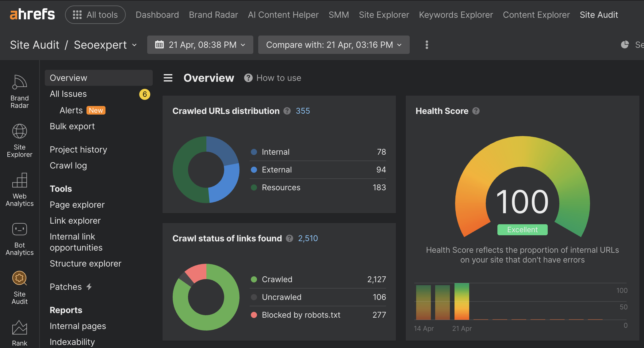Click Health Score help question icon

476,111
